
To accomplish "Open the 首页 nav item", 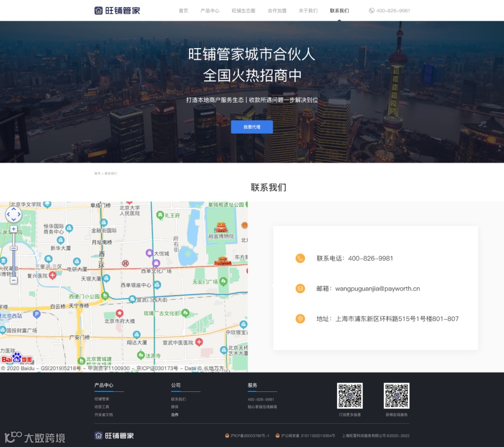I will pyautogui.click(x=183, y=11).
